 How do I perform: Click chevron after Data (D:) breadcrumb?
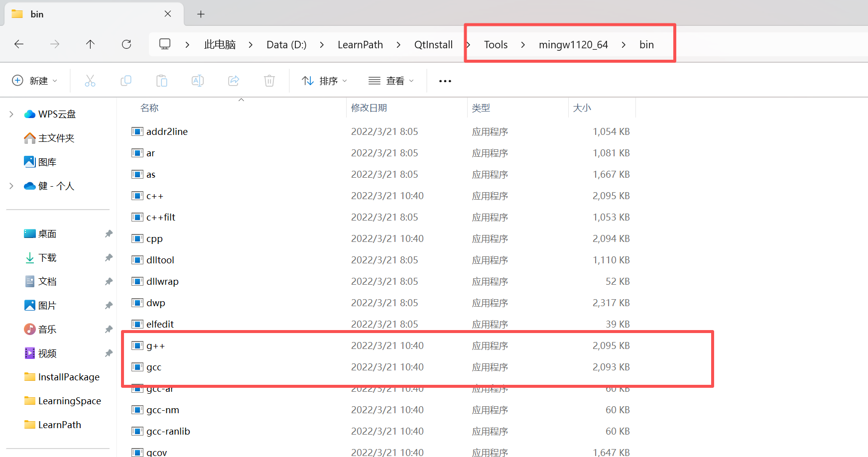[322, 45]
